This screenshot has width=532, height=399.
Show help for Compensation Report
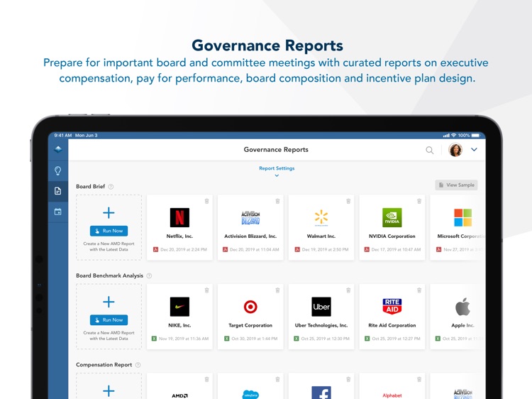pos(138,365)
